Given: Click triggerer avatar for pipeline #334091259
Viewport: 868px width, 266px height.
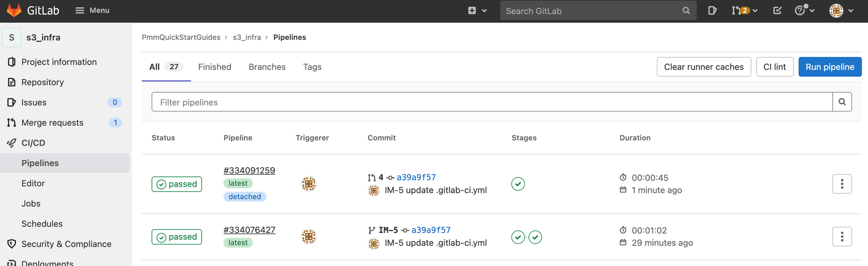Looking at the screenshot, I should pyautogui.click(x=308, y=184).
